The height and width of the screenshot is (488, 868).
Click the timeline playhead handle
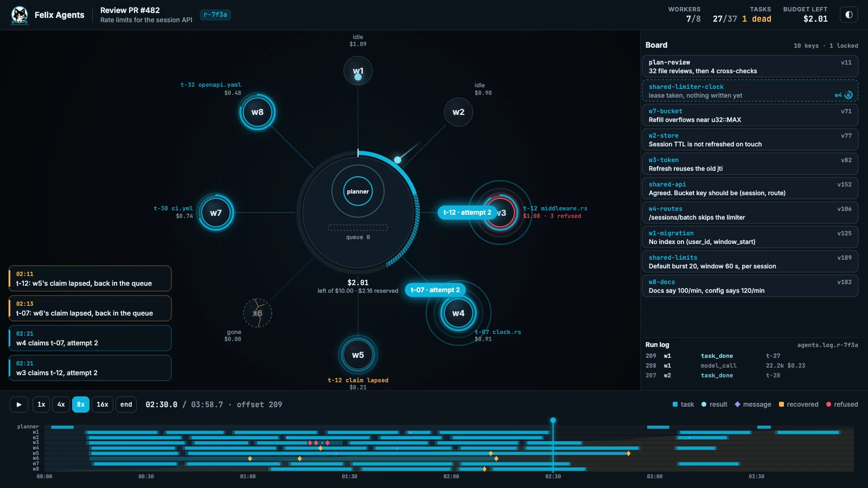click(553, 420)
